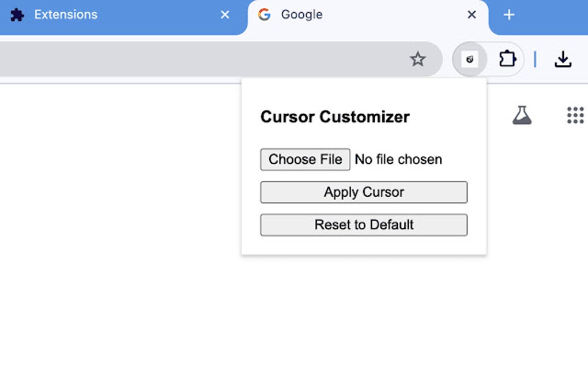This screenshot has width=588, height=368.
Task: Open the Cursor Customizer extension toolbar icon
Action: click(x=470, y=59)
